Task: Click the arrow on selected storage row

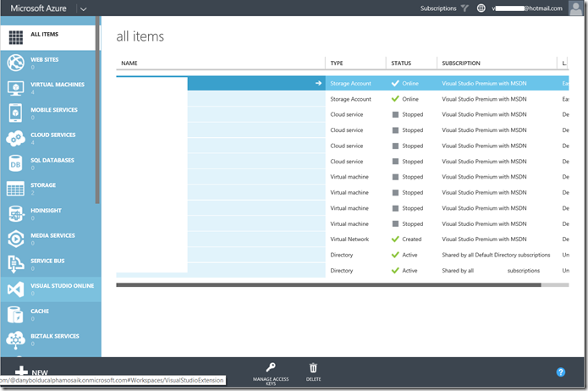Action: [x=318, y=83]
